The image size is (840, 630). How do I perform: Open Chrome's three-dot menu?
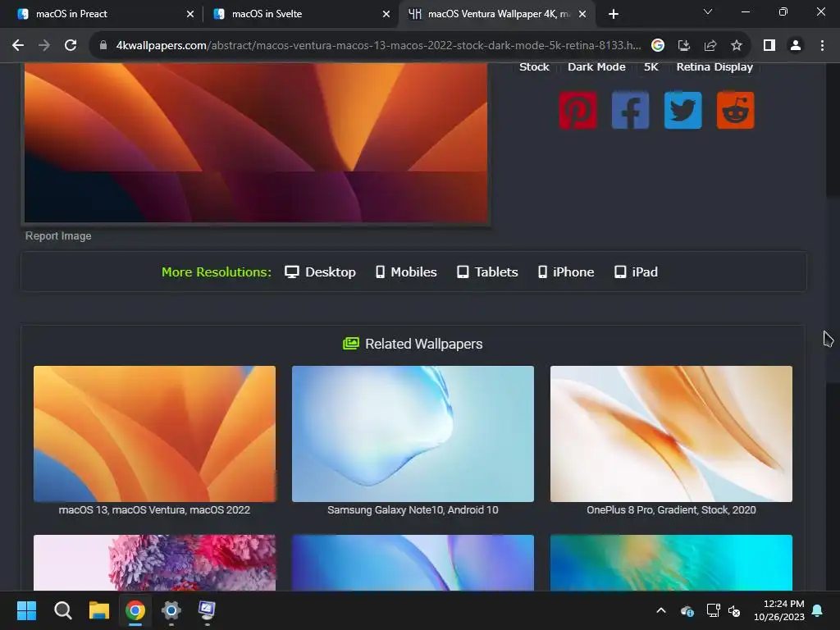point(822,46)
